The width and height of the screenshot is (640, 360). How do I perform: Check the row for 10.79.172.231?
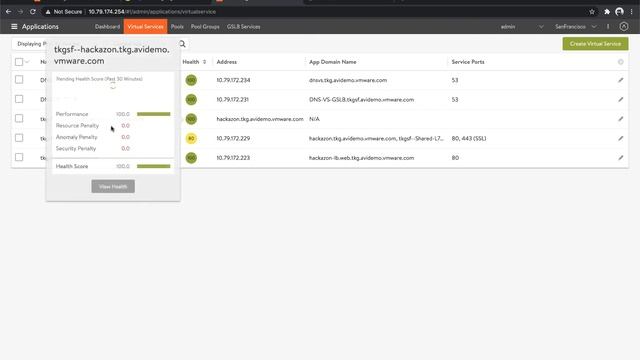(19, 99)
